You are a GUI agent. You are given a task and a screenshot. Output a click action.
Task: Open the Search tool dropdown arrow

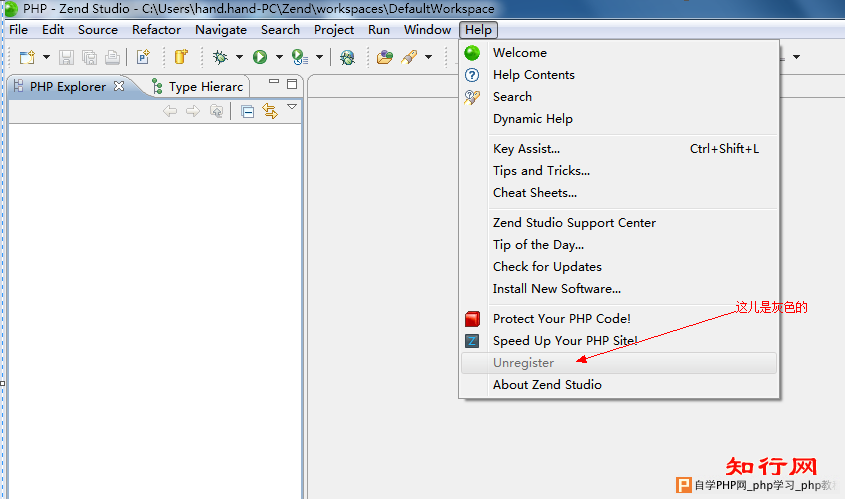pos(428,57)
